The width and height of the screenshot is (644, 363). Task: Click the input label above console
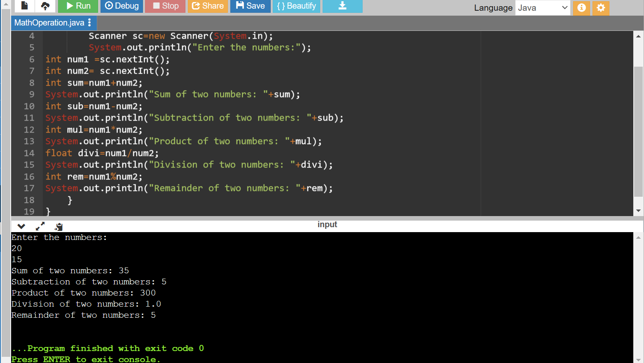[327, 224]
